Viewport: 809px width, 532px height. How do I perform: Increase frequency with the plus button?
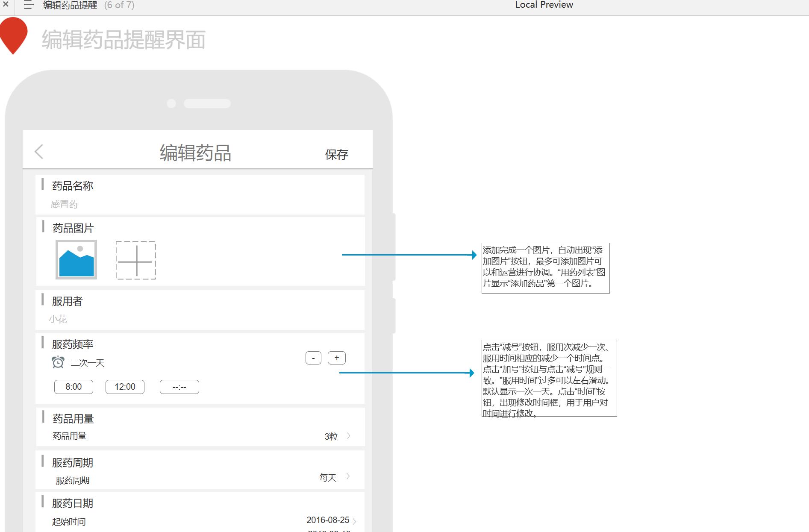pyautogui.click(x=337, y=358)
